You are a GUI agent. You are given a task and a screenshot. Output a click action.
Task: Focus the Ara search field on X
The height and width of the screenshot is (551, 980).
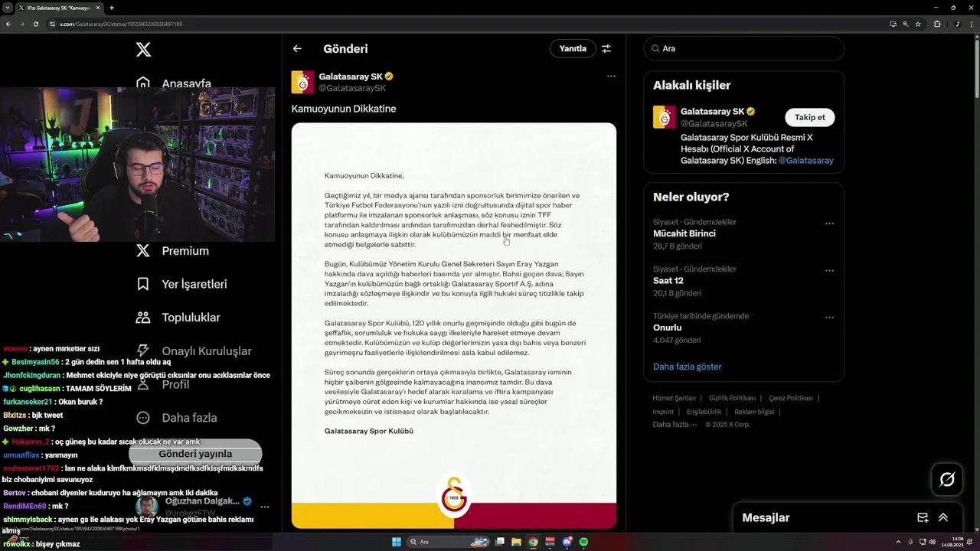[743, 48]
